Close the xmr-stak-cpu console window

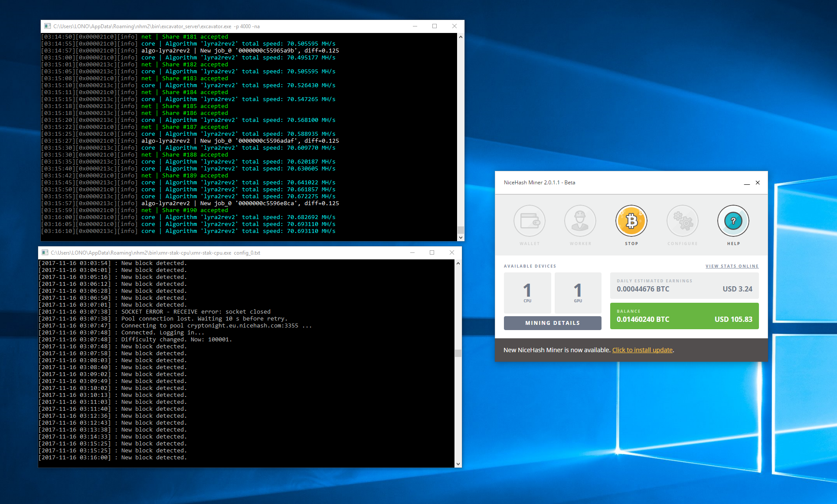tap(452, 253)
